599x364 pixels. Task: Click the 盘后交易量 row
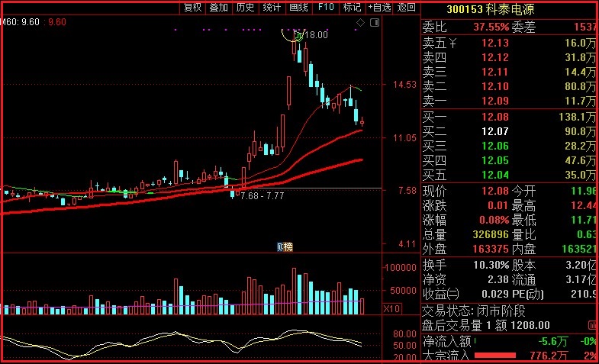[x=486, y=325]
